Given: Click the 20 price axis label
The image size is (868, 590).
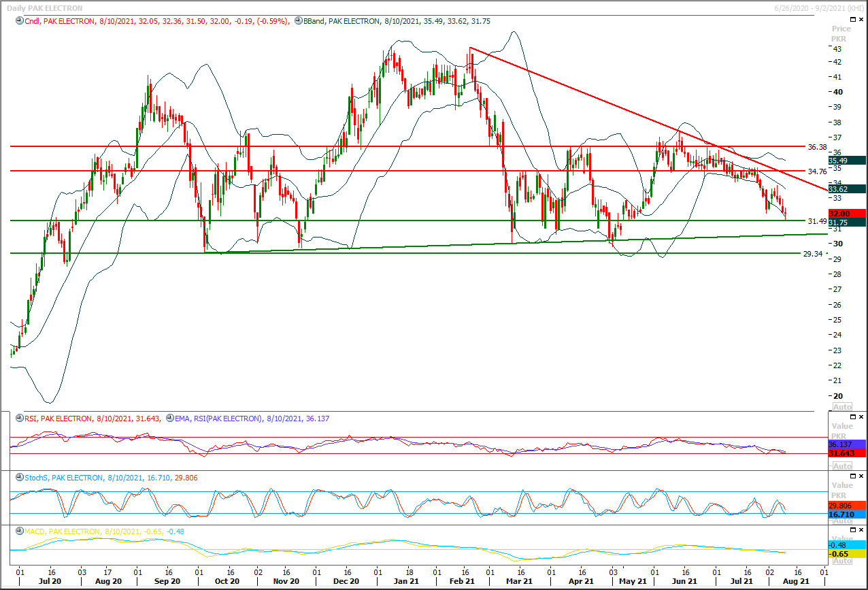Looking at the screenshot, I should coord(838,396).
